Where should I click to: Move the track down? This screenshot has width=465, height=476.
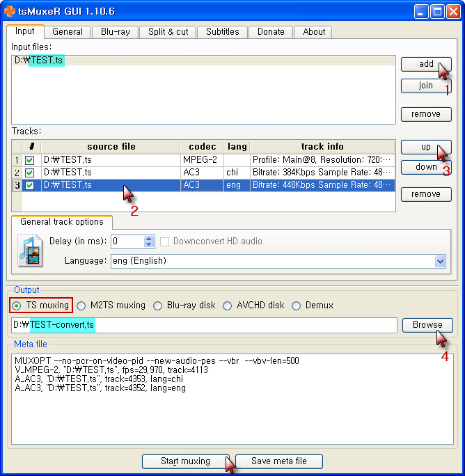tap(426, 167)
